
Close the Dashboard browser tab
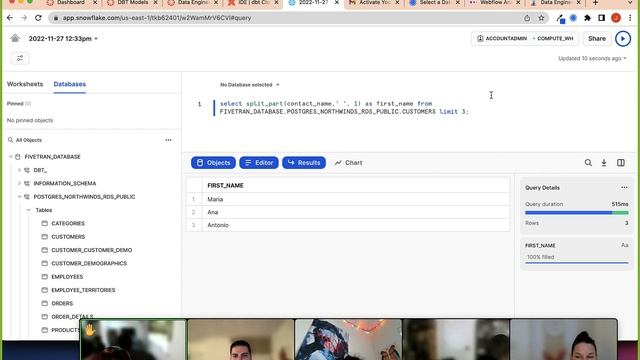click(95, 3)
